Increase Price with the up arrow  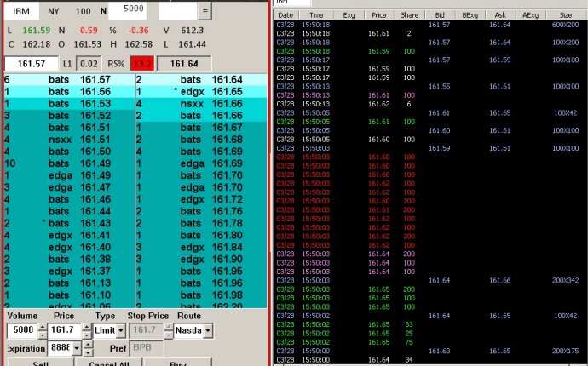point(87,327)
